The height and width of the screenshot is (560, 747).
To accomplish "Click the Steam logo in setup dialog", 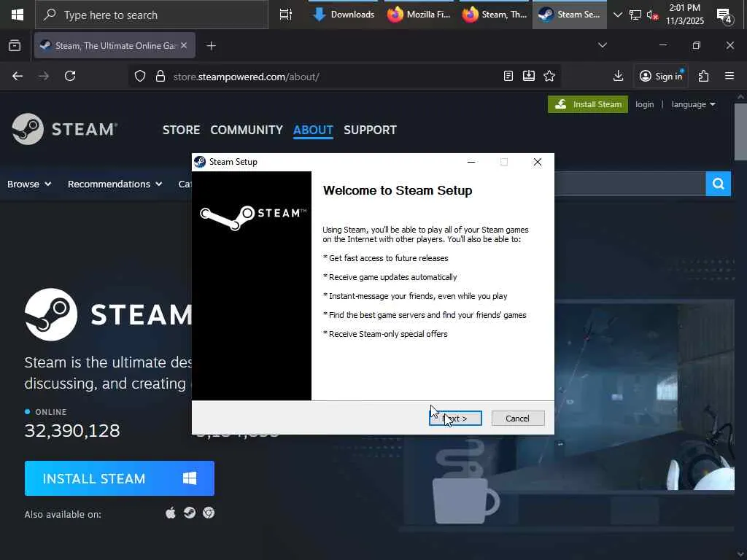I will (x=252, y=217).
